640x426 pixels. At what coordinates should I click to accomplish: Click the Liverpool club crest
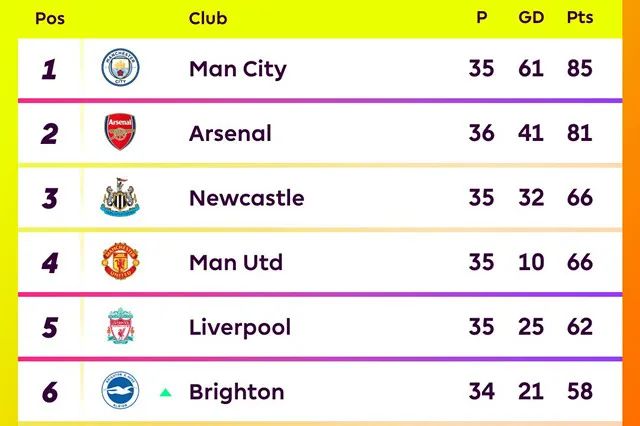point(120,326)
